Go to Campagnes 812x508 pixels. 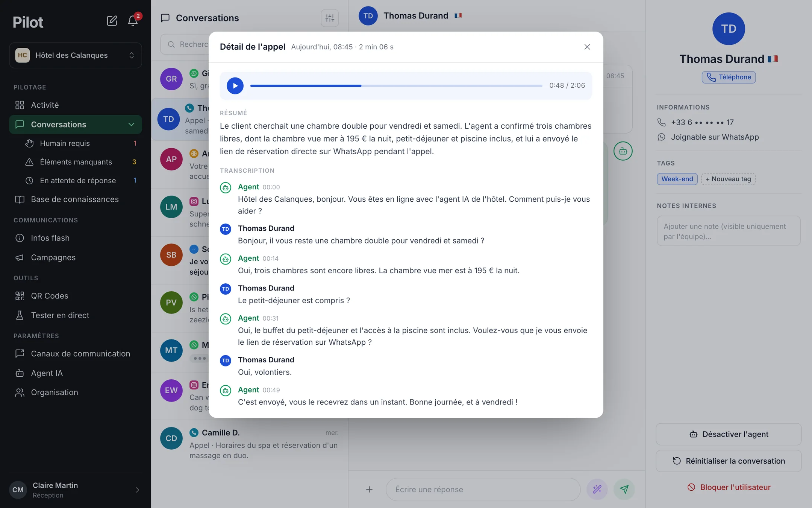point(76,257)
